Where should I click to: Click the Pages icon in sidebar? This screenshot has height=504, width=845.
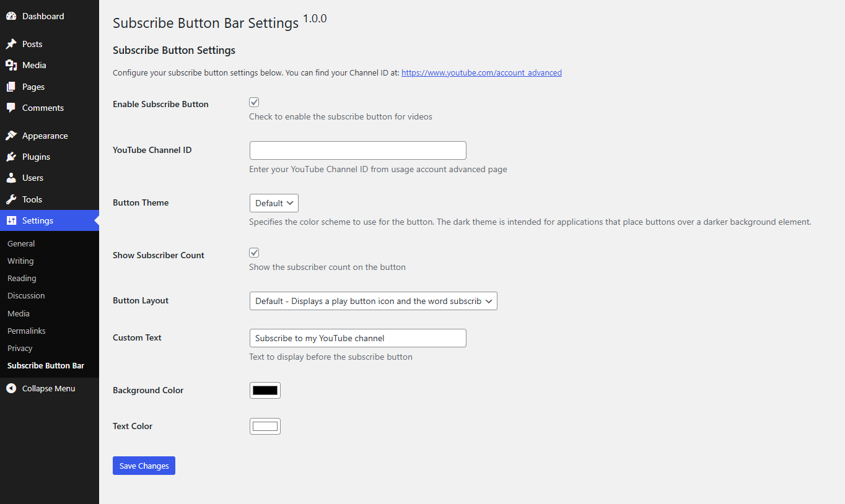(x=11, y=87)
